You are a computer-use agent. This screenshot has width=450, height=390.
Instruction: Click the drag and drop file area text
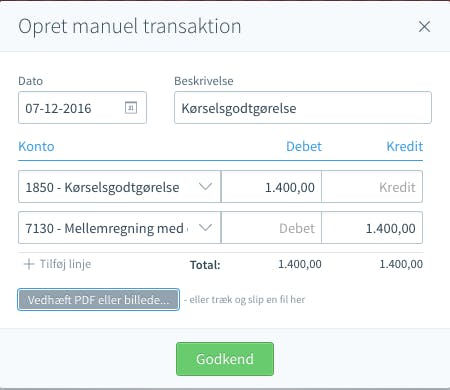pyautogui.click(x=244, y=300)
